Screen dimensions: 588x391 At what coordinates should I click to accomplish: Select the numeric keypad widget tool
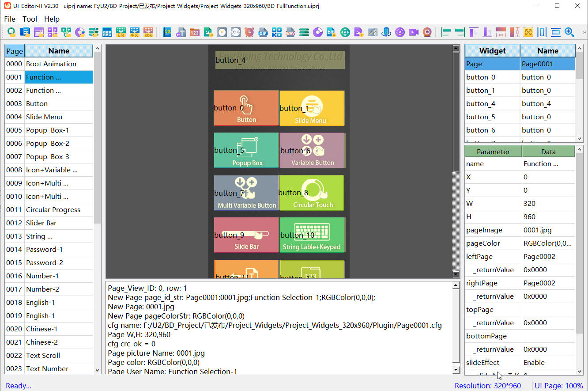click(107, 32)
